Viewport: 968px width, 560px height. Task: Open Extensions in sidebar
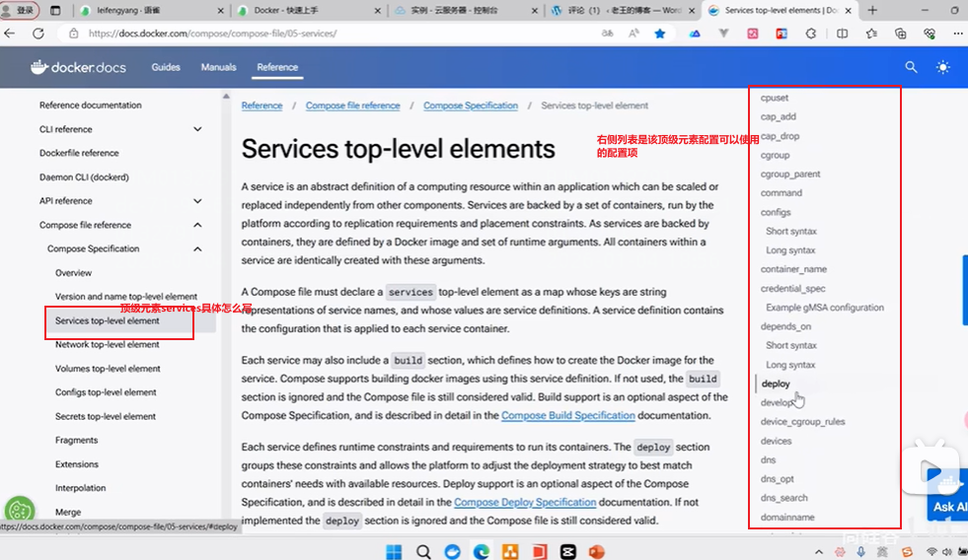point(77,463)
